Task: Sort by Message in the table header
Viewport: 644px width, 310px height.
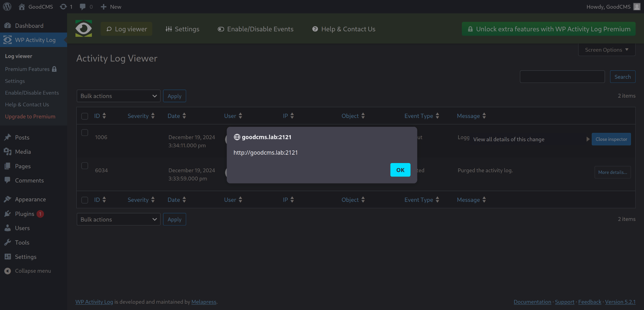Action: click(x=471, y=116)
